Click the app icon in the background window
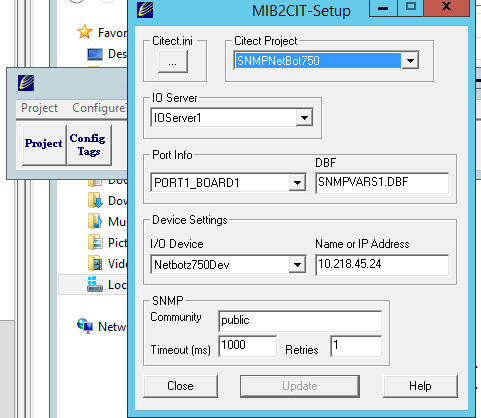The width and height of the screenshot is (481, 418). click(x=26, y=83)
